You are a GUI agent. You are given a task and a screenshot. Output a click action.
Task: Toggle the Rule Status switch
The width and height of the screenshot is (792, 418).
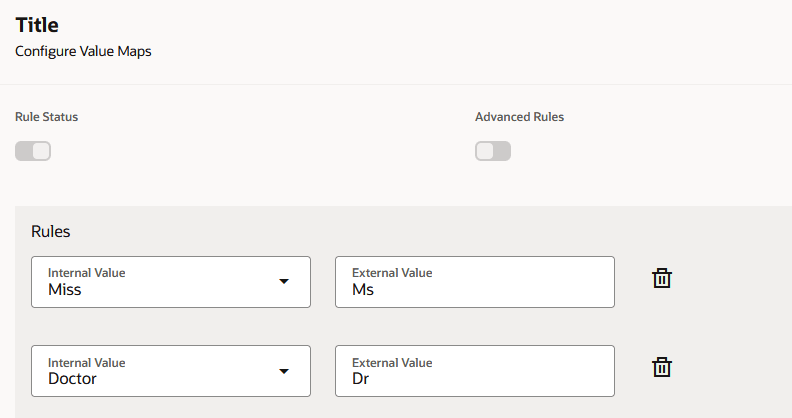(33, 151)
